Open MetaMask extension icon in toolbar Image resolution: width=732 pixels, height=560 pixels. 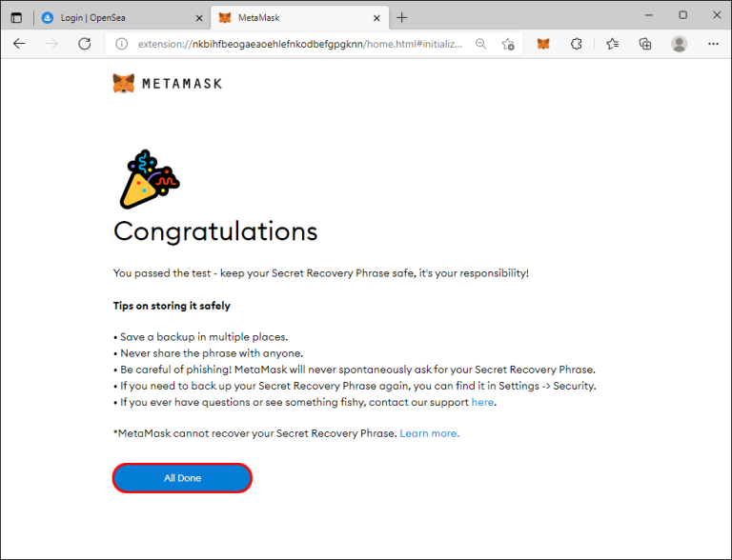click(x=543, y=44)
